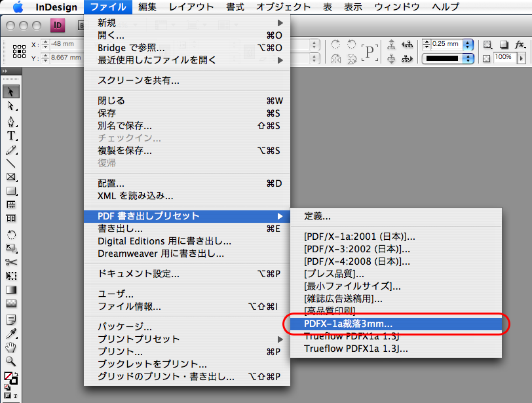Click the X position stepper
The image size is (532, 403).
pos(45,44)
